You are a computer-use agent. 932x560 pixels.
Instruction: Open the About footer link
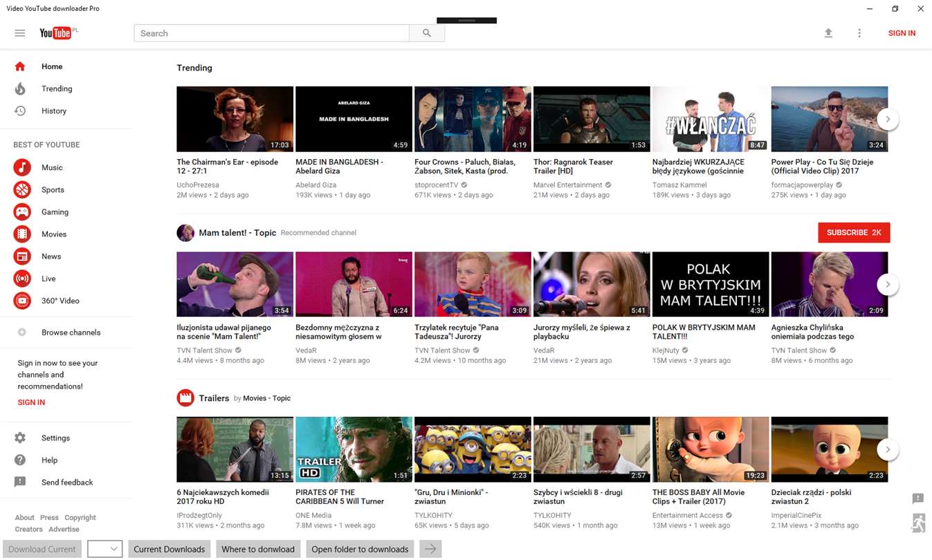coord(24,517)
